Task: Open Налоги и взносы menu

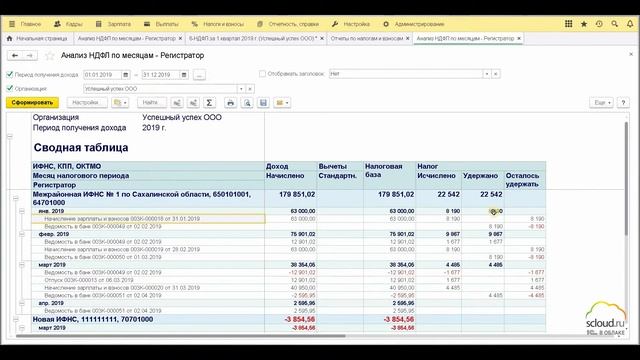Action: tap(218, 24)
